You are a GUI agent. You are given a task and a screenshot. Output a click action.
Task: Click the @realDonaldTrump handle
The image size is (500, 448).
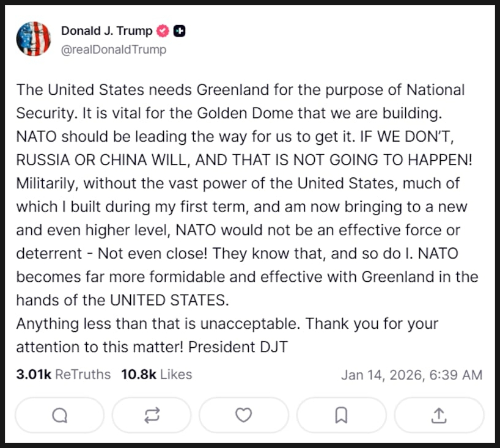(x=113, y=50)
